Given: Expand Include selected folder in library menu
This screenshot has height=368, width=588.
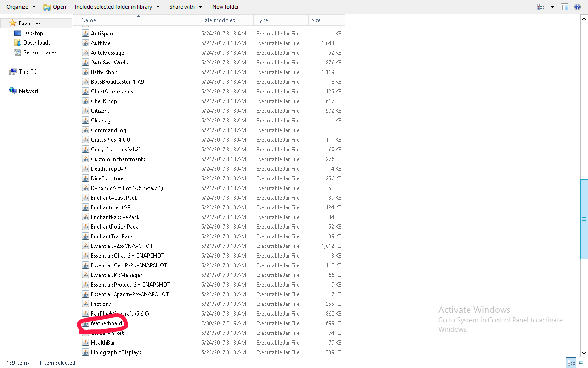Looking at the screenshot, I should pyautogui.click(x=117, y=7).
